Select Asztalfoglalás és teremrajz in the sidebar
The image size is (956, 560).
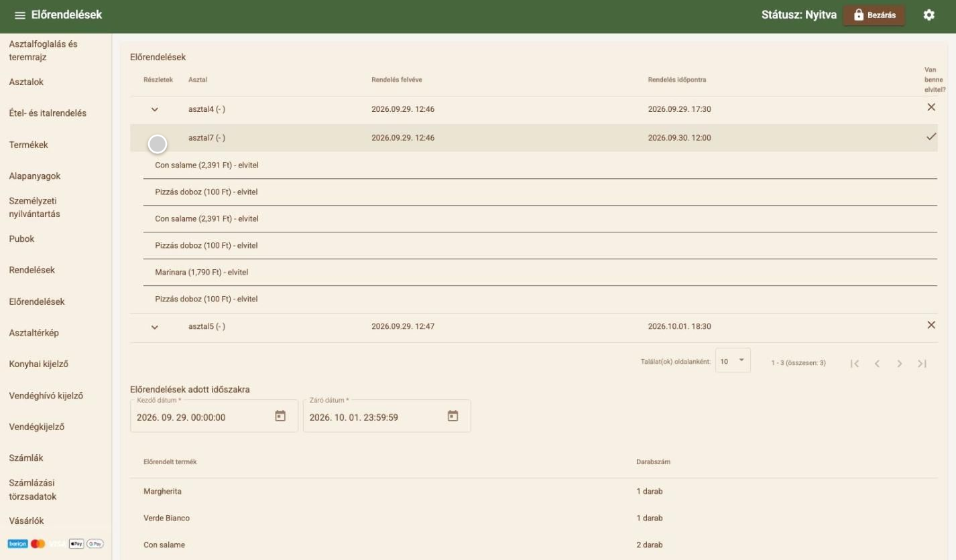pyautogui.click(x=43, y=51)
